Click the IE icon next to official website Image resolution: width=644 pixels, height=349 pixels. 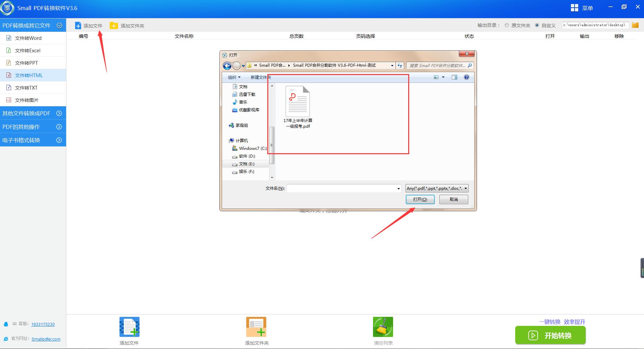(x=6, y=339)
